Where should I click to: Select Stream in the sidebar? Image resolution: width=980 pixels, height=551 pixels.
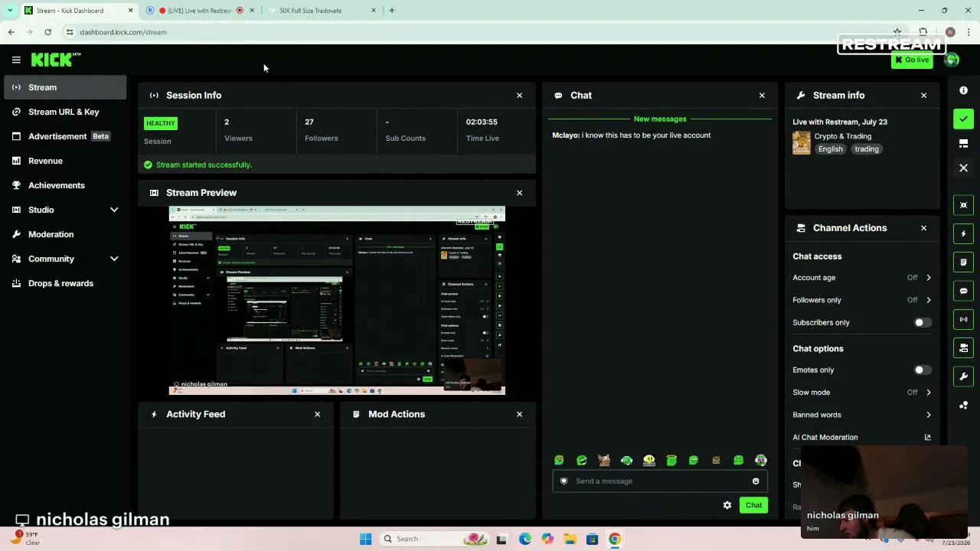pyautogui.click(x=65, y=87)
